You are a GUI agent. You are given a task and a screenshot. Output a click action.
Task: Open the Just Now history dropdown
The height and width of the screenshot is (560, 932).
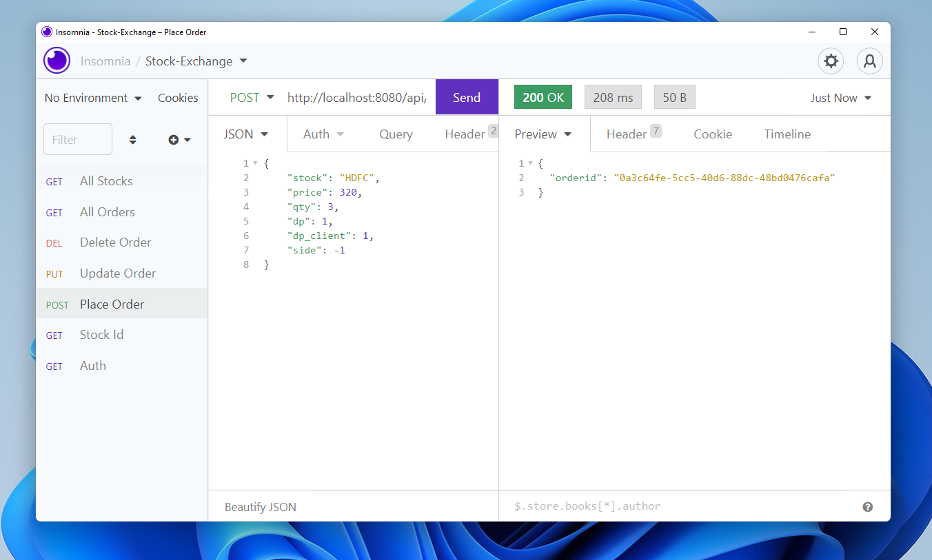point(841,98)
